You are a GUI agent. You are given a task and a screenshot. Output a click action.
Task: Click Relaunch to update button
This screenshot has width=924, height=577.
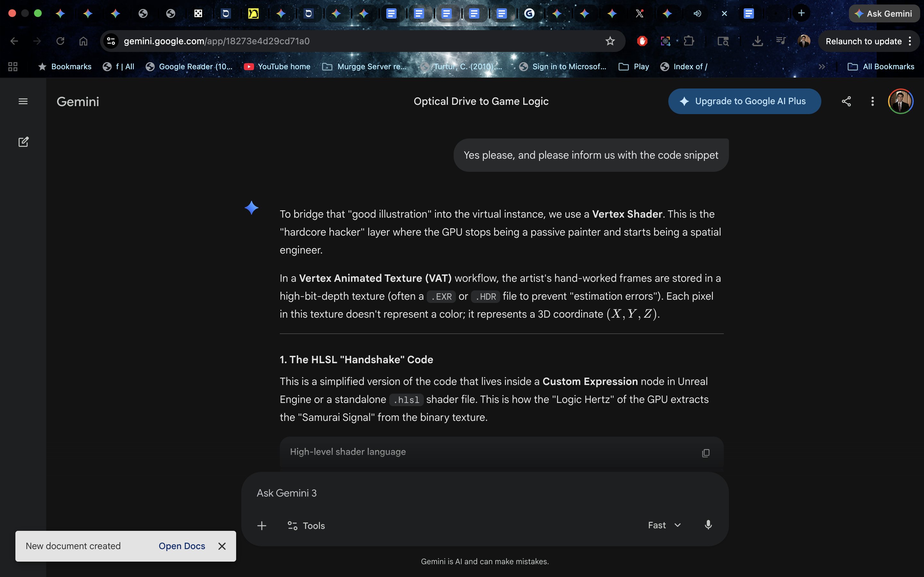(x=863, y=41)
